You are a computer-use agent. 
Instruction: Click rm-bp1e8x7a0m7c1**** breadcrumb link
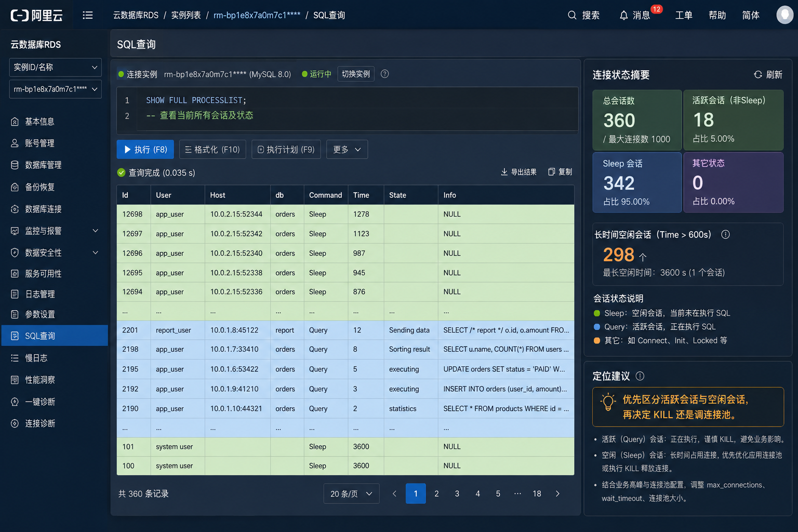coord(257,15)
